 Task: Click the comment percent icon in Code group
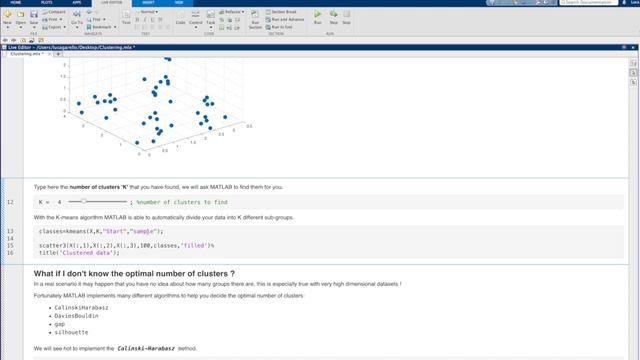point(222,20)
